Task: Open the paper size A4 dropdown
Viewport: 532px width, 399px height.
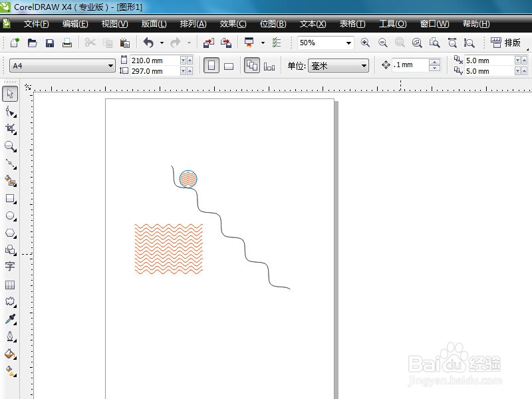Action: (x=110, y=65)
